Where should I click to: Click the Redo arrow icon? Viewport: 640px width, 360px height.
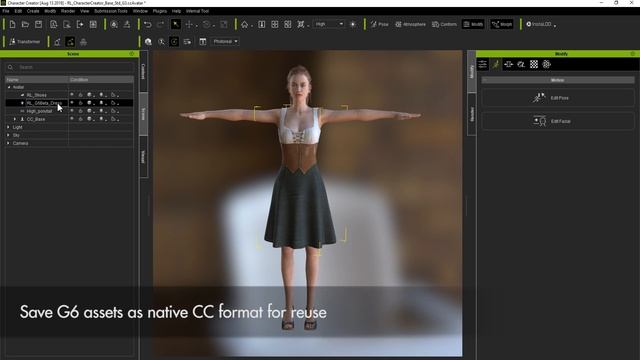tap(161, 24)
